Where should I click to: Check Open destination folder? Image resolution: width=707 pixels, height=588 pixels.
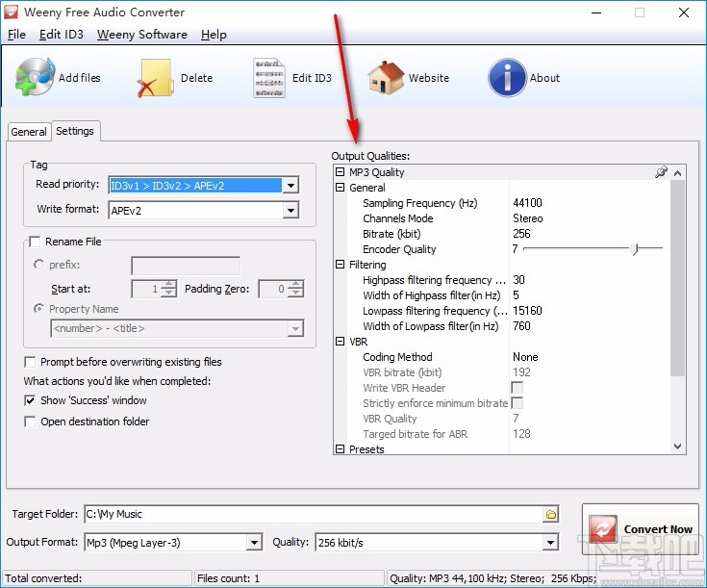30,422
